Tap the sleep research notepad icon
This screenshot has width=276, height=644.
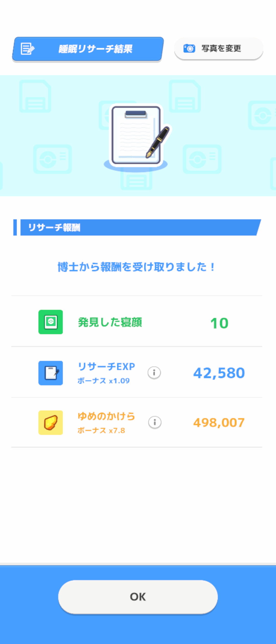pos(28,49)
